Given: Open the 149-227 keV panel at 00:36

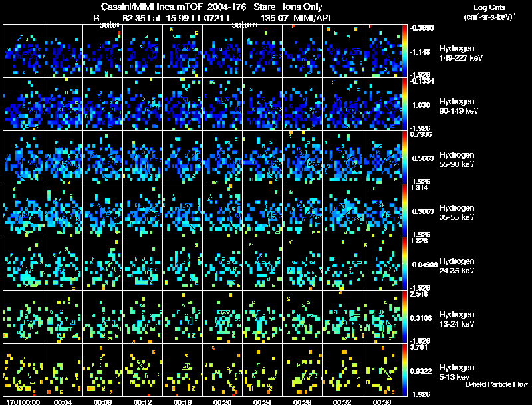Looking at the screenshot, I should [x=382, y=51].
